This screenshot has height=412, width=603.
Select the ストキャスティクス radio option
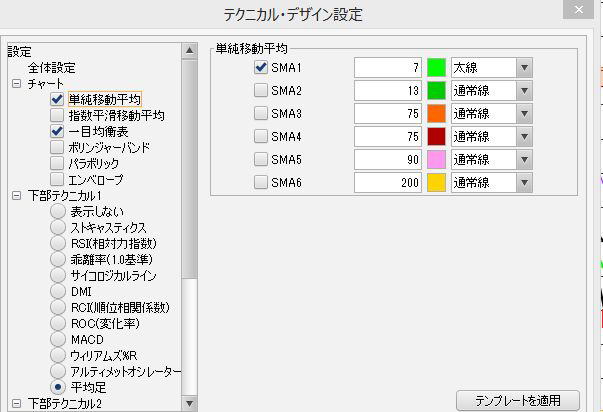tap(57, 227)
